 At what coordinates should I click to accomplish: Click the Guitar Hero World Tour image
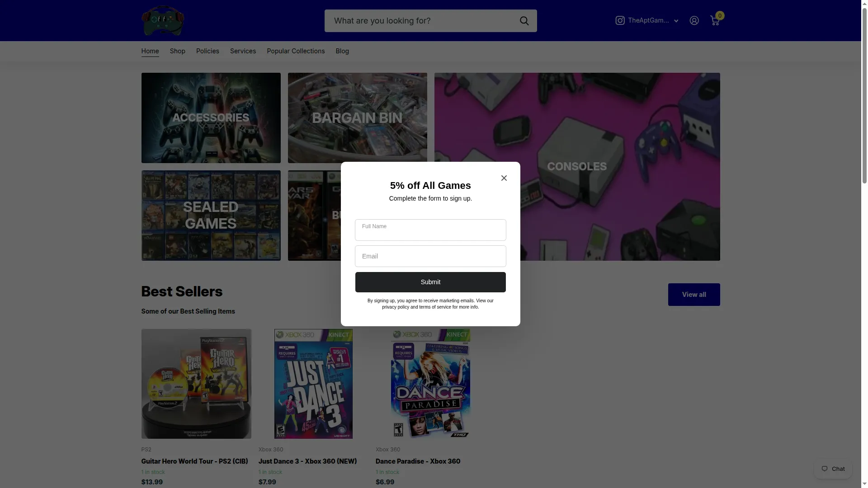[x=196, y=384]
